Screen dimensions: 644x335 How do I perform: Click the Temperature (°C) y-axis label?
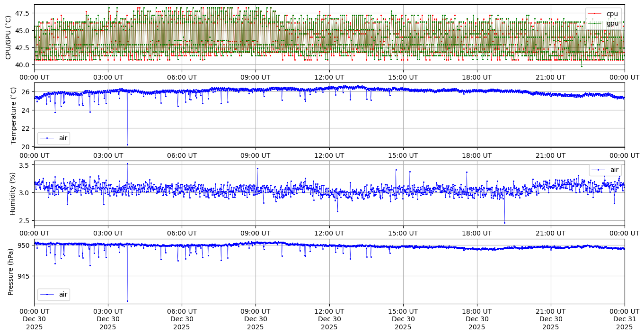coord(13,116)
